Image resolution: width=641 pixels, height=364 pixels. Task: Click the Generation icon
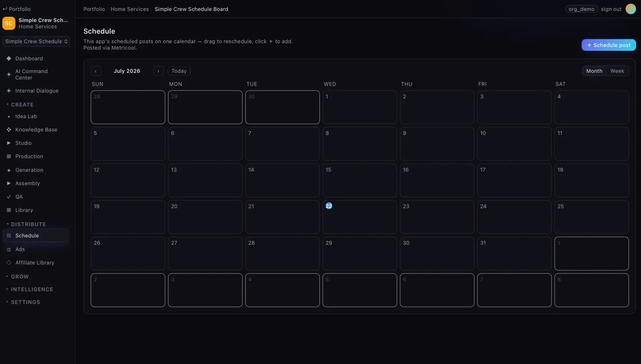[9, 170]
